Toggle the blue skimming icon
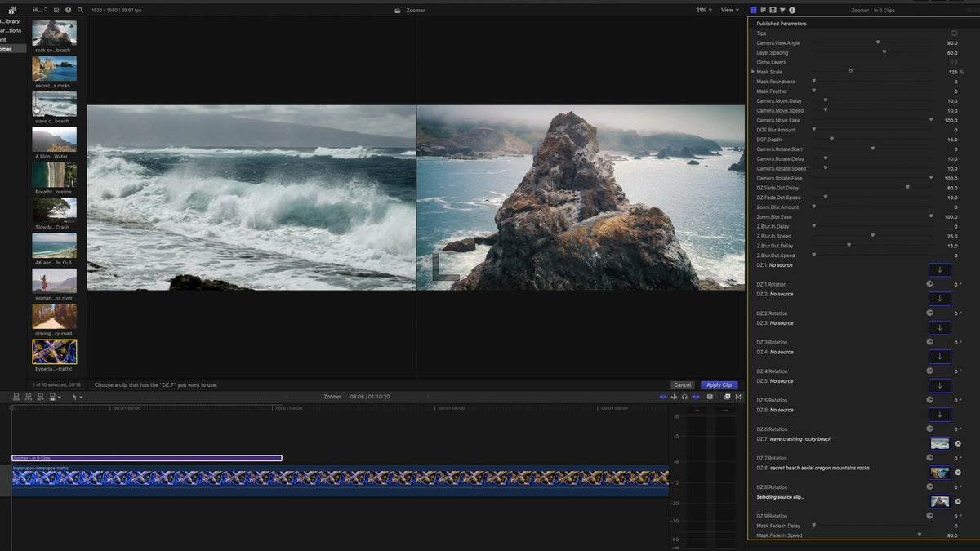The height and width of the screenshot is (551, 980). 663,397
